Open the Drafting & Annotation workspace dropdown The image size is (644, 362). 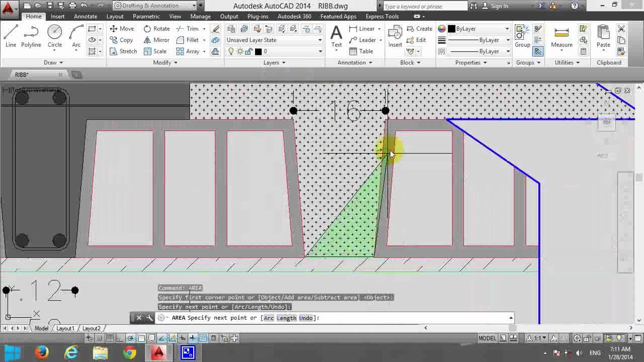(x=154, y=6)
